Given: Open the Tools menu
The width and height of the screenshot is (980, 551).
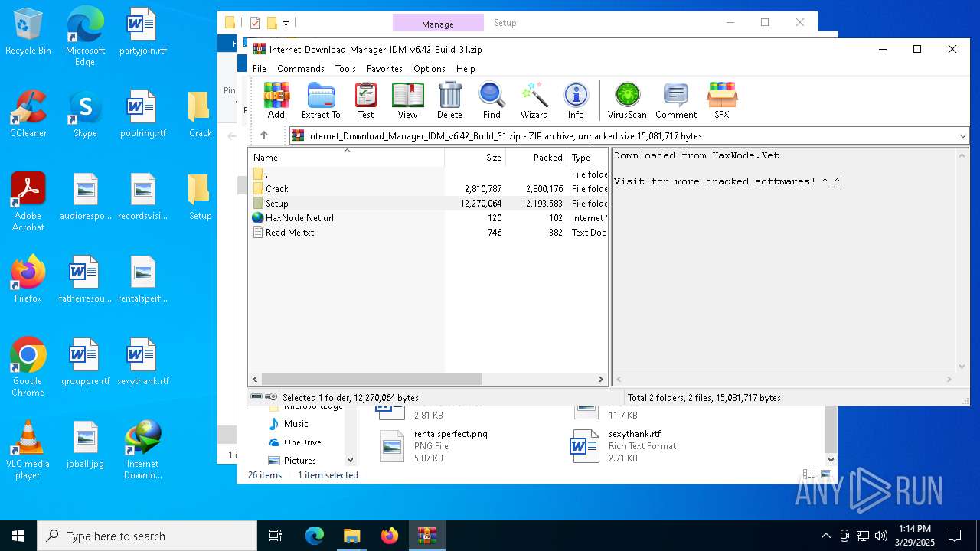Looking at the screenshot, I should point(345,69).
